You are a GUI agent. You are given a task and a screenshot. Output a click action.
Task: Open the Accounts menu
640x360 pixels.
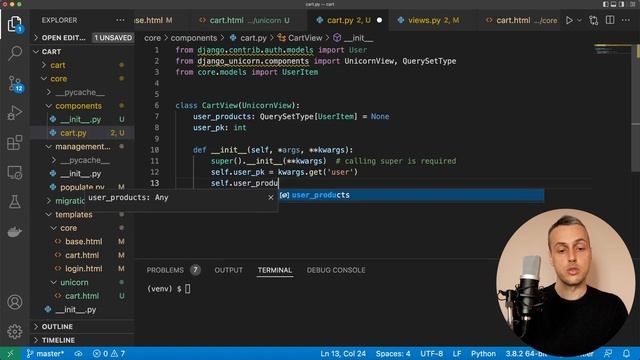[x=15, y=302]
